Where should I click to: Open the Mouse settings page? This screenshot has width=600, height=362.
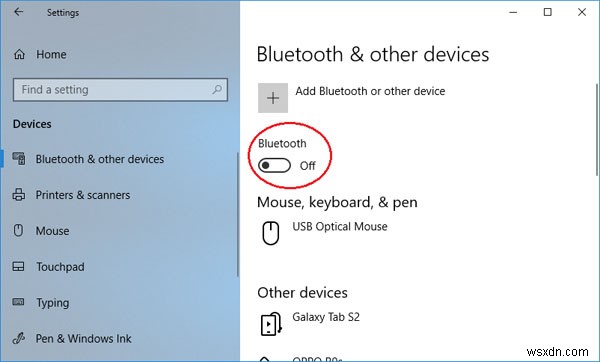tap(52, 231)
